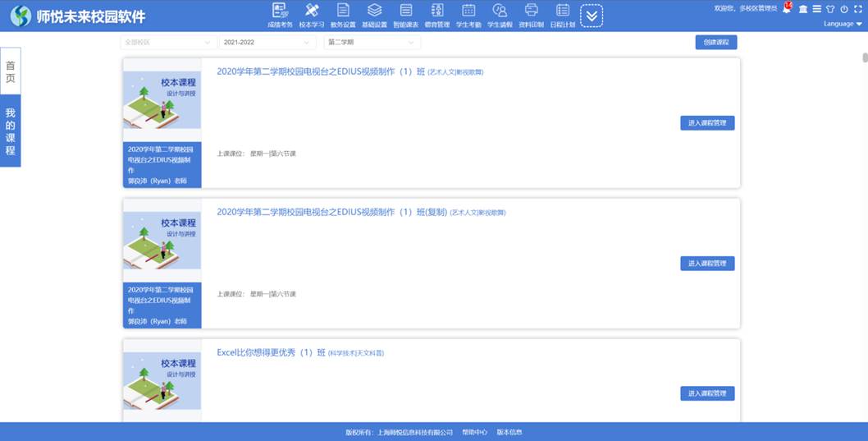Open course title EDIUS视频制作（1）班(复制)
The image size is (868, 441).
pyautogui.click(x=332, y=212)
